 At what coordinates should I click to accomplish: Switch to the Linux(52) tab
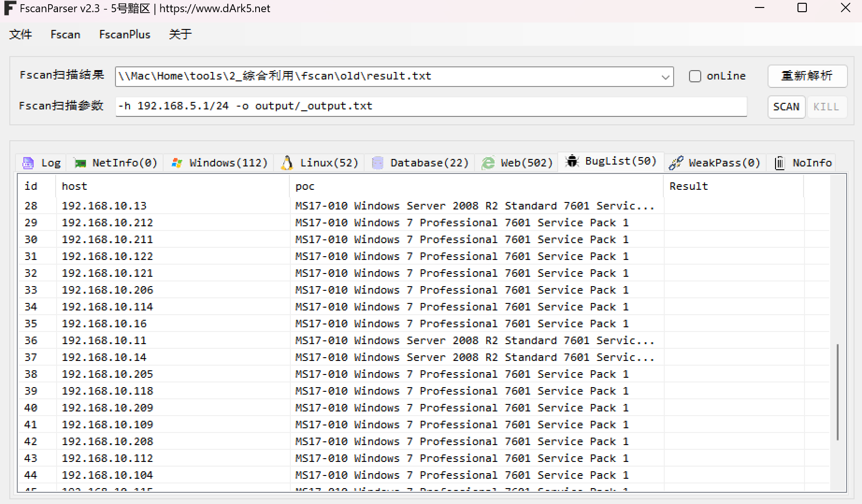coord(319,163)
